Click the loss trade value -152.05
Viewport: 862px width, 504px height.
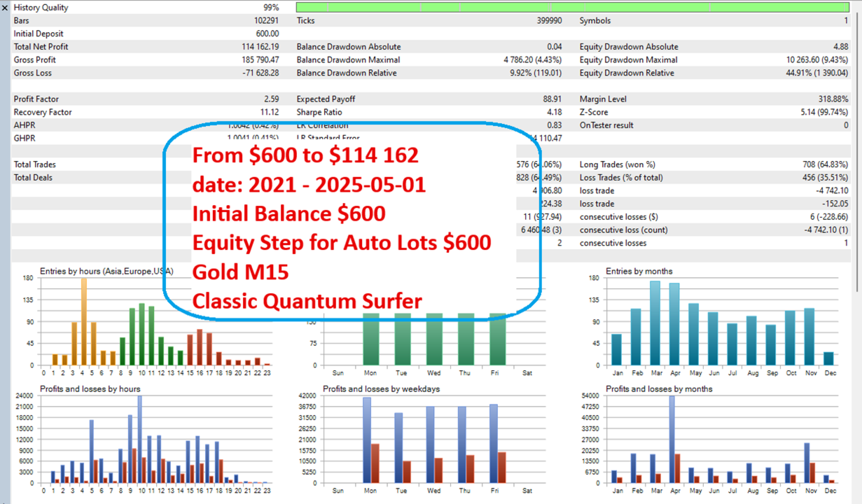point(835,204)
